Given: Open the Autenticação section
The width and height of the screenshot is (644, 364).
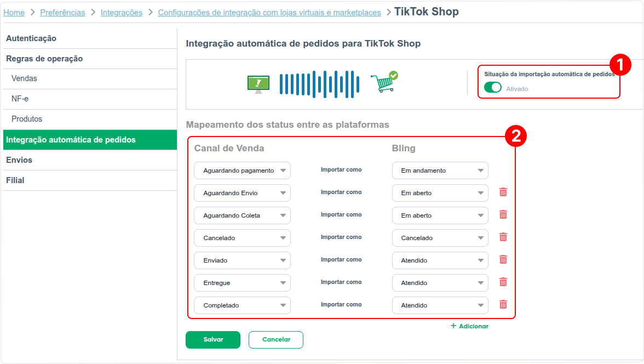Looking at the screenshot, I should click(x=90, y=38).
